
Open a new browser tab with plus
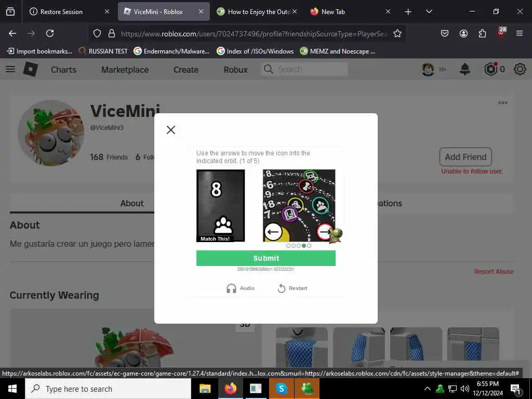[x=408, y=12]
